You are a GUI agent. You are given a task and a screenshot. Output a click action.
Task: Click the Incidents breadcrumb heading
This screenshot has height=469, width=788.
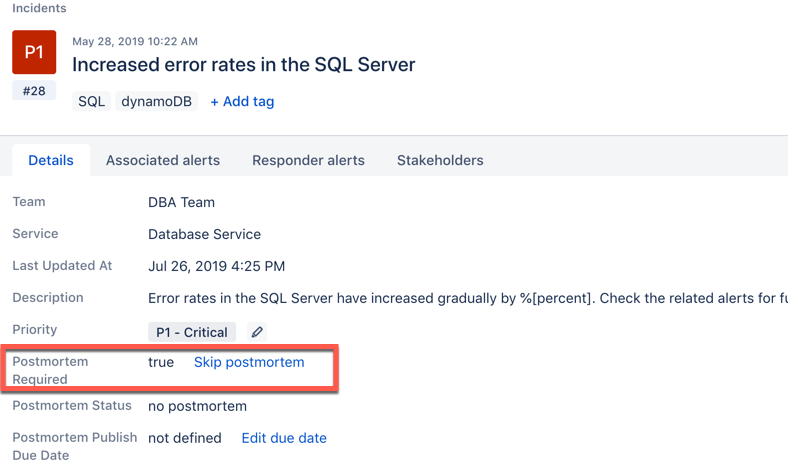point(39,8)
